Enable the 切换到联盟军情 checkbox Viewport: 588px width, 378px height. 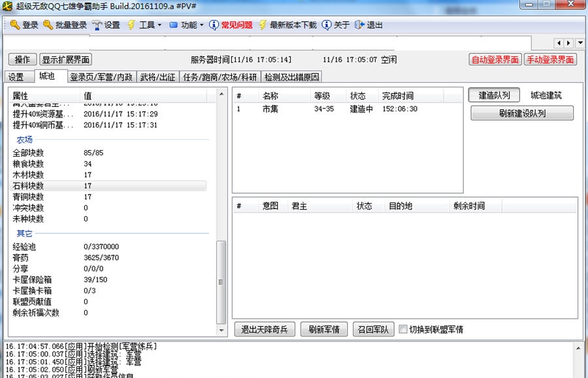coord(404,329)
